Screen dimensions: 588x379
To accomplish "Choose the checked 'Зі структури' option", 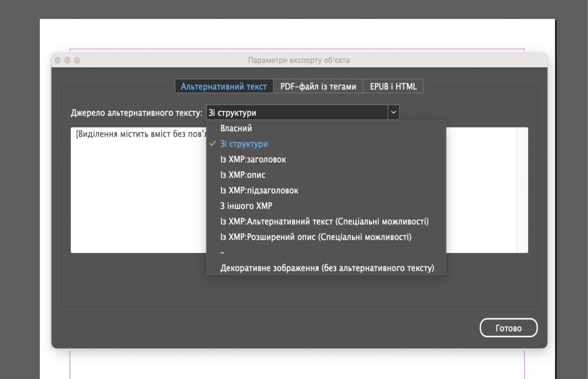I will tap(244, 144).
